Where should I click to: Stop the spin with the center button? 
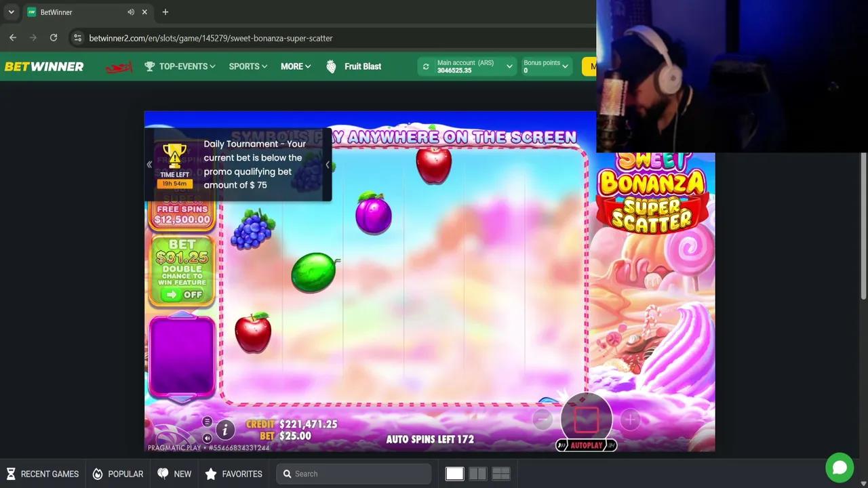click(x=586, y=419)
